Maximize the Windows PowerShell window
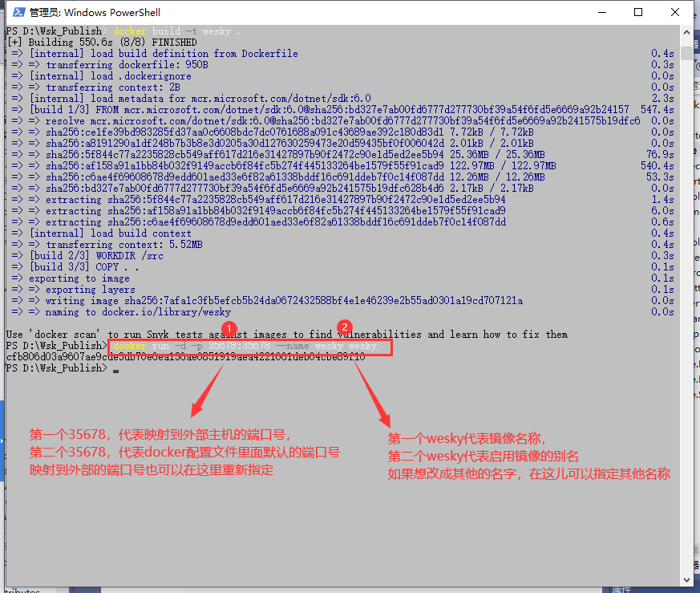This screenshot has width=700, height=593. [x=638, y=12]
